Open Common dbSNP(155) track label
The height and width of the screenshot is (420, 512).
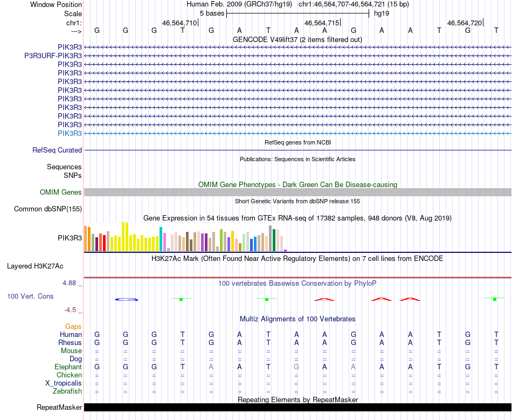click(x=48, y=209)
